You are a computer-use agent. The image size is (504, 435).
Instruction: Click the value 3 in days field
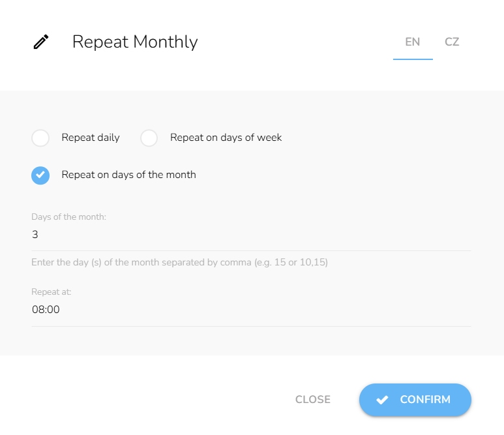point(35,235)
